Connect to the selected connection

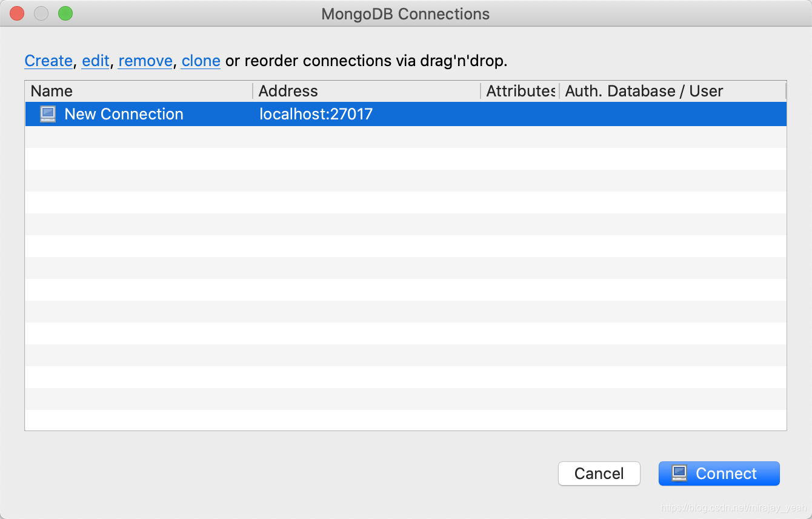click(719, 474)
